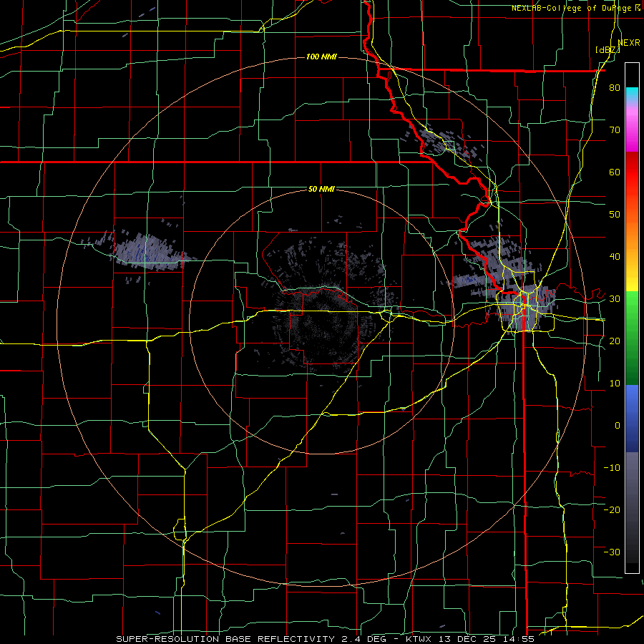Click the 50 value on dBZ scale
The height and width of the screenshot is (644, 644).
[615, 215]
